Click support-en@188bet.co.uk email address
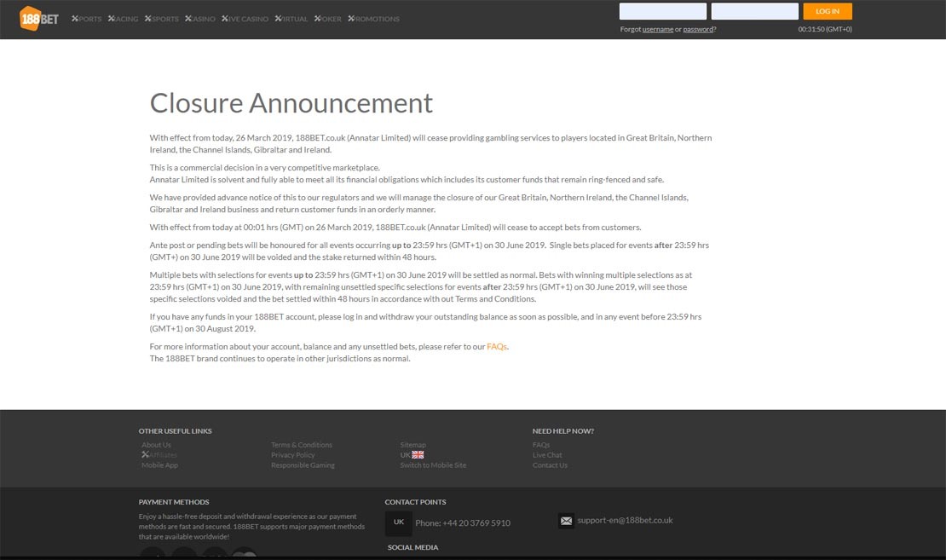This screenshot has height=560, width=946. point(625,520)
